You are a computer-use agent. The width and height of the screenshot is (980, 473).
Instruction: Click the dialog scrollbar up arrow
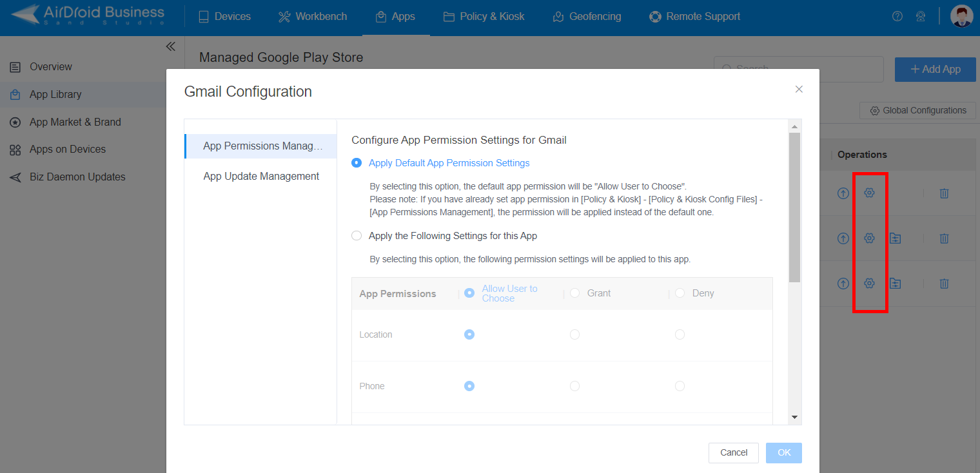(x=795, y=126)
